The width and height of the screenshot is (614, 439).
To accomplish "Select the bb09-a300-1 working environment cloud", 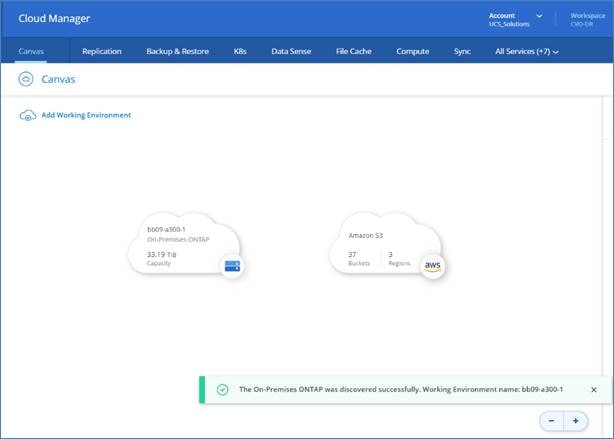I will (184, 244).
